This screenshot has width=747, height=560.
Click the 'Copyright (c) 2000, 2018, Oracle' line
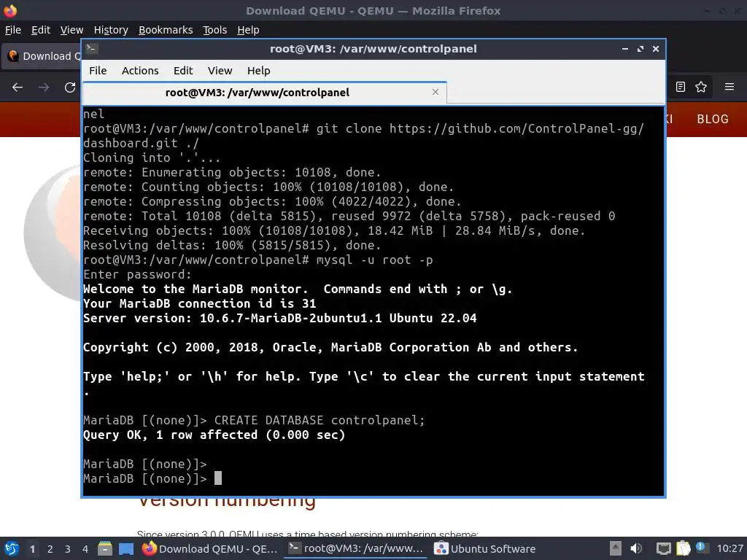pos(330,348)
